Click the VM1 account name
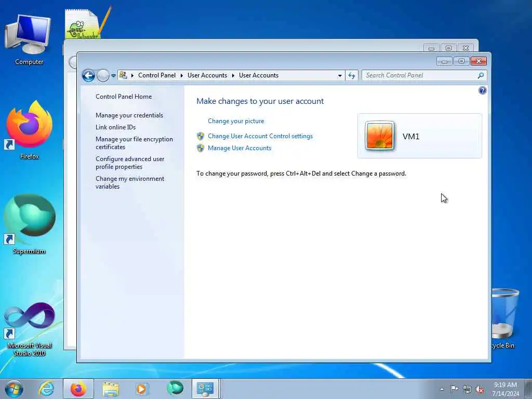Image resolution: width=532 pixels, height=399 pixels. pos(411,137)
